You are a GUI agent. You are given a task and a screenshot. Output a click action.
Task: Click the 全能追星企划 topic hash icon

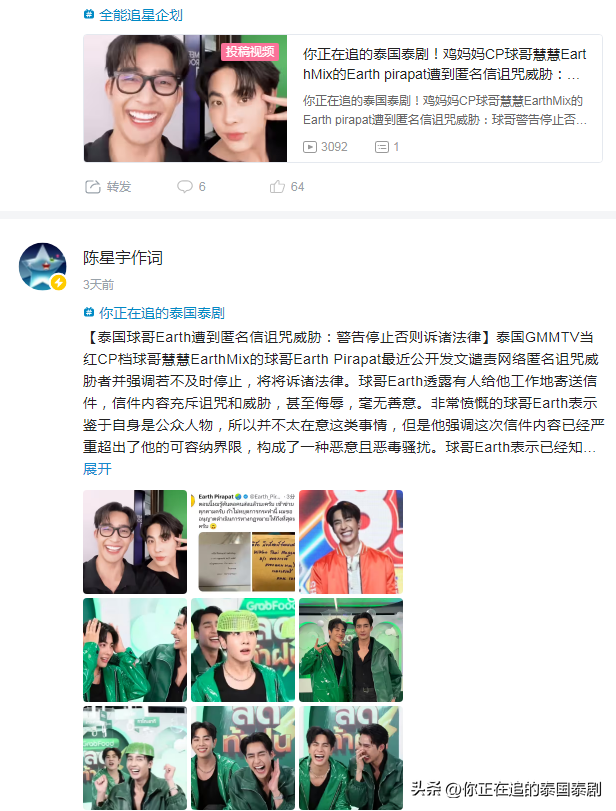point(89,15)
